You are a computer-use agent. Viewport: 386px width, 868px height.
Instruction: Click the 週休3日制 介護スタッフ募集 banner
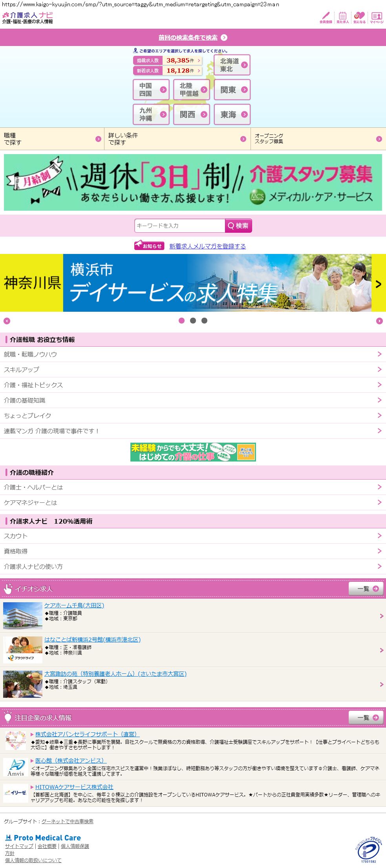pos(193,182)
